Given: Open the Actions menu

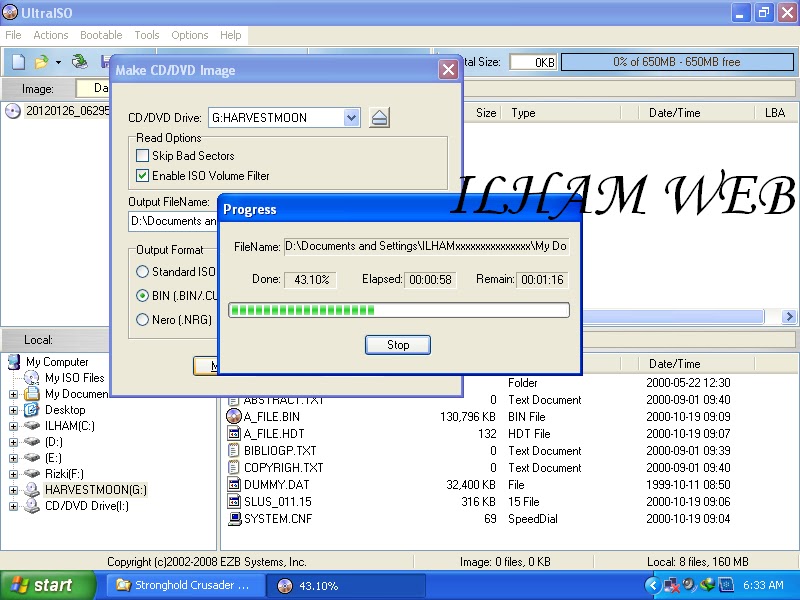Looking at the screenshot, I should coord(51,35).
